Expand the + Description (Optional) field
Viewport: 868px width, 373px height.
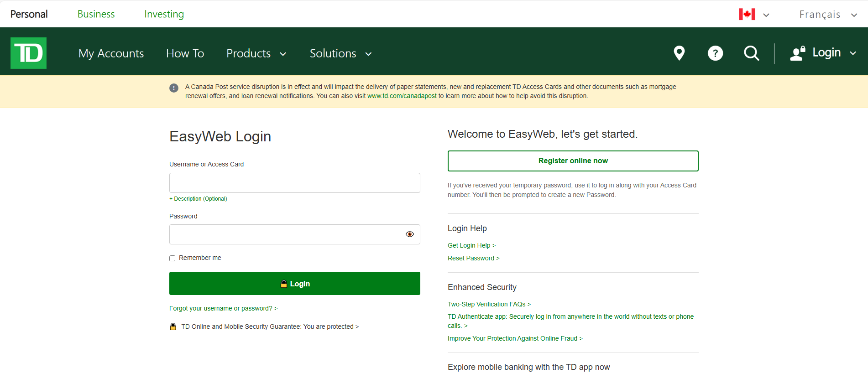[198, 199]
